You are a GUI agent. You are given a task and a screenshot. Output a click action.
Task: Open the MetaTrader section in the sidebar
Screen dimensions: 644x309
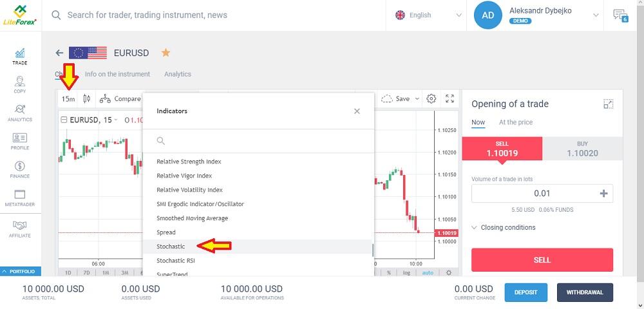(x=20, y=198)
